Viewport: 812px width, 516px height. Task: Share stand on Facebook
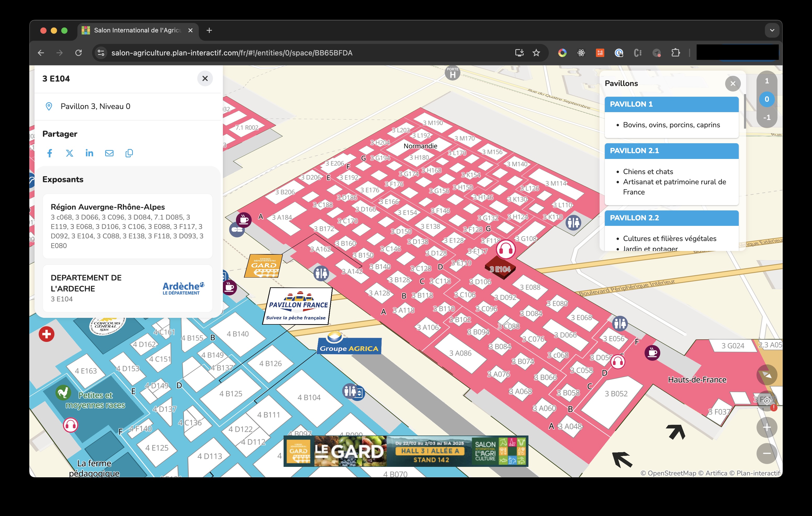click(49, 153)
